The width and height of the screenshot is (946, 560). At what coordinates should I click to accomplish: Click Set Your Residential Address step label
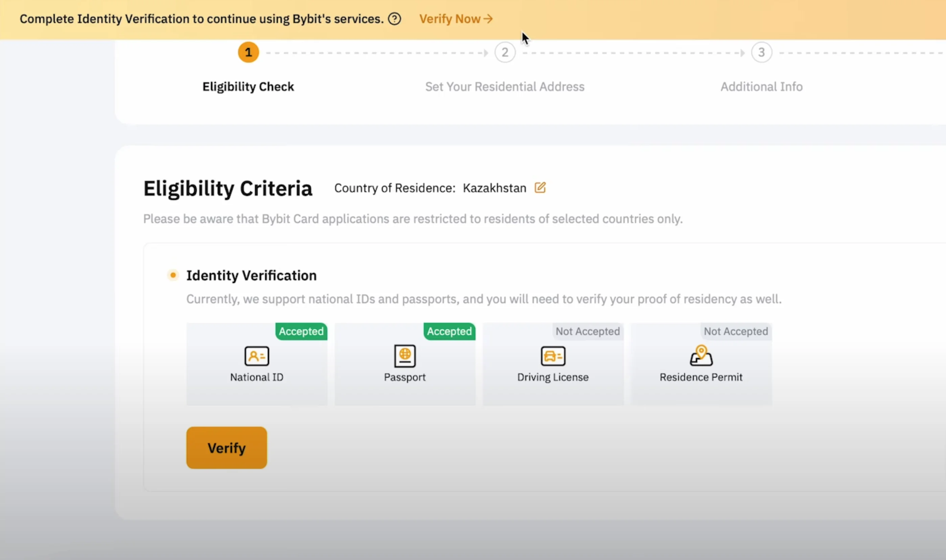click(x=504, y=87)
